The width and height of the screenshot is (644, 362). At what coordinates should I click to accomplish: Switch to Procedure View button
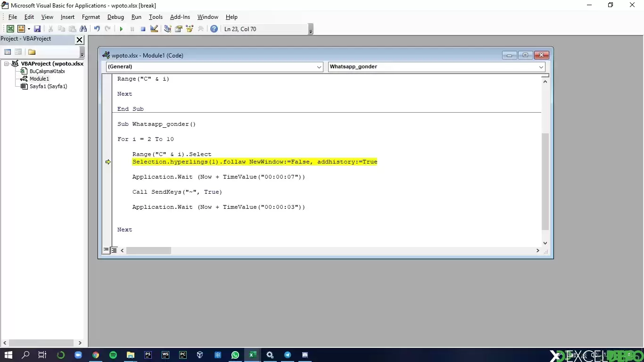[106, 250]
